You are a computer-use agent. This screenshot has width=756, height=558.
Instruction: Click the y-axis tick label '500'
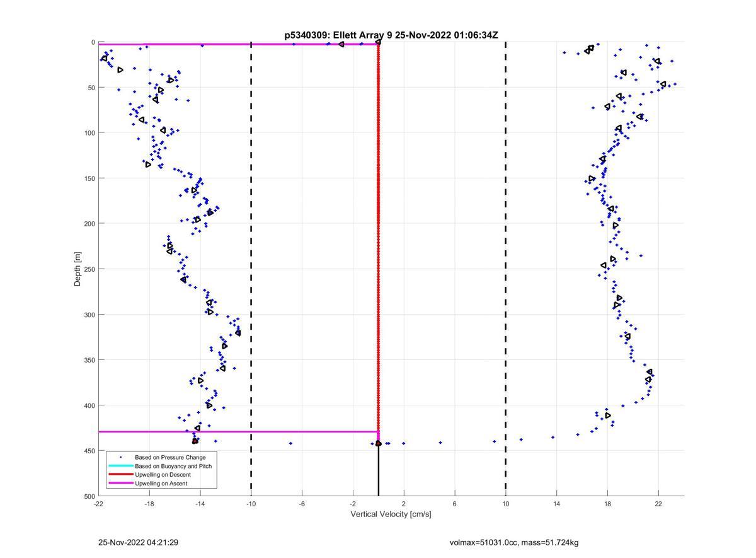coord(89,496)
